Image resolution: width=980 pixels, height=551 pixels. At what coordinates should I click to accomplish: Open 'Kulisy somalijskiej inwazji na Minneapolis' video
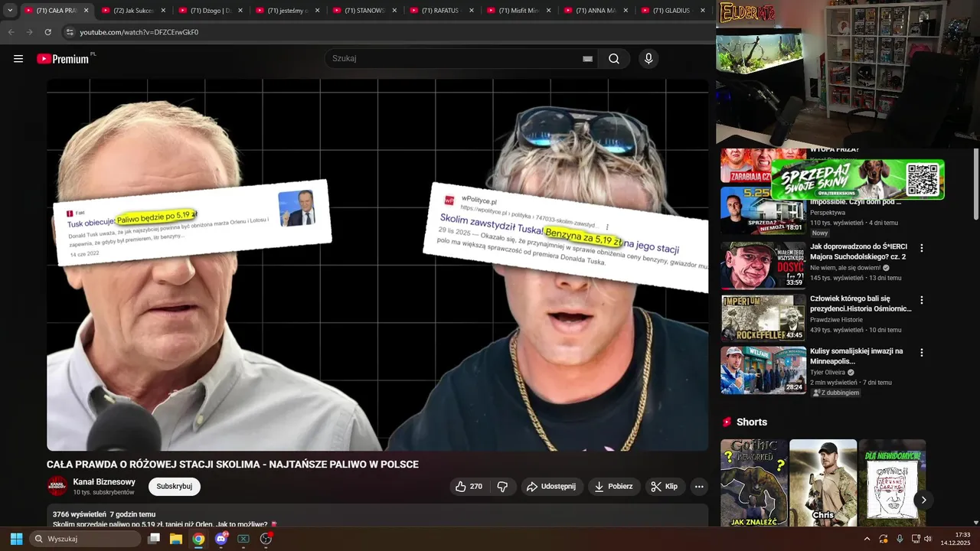click(x=857, y=356)
